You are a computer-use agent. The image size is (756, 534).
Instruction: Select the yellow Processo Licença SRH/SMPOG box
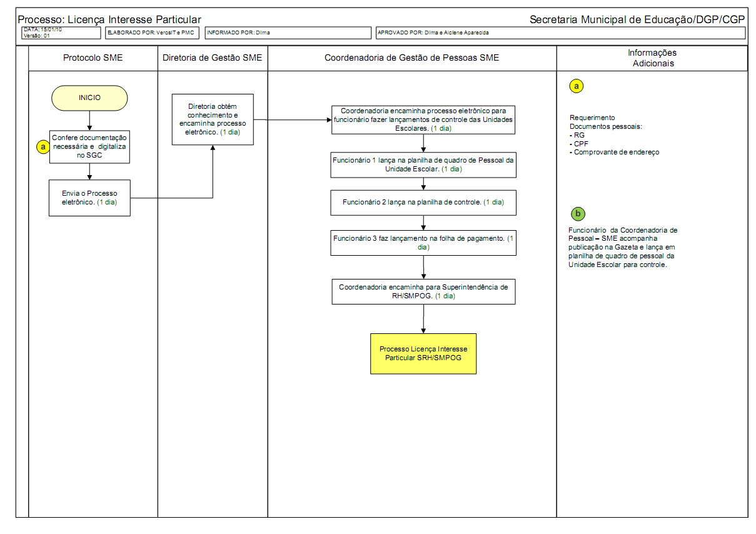pyautogui.click(x=423, y=353)
